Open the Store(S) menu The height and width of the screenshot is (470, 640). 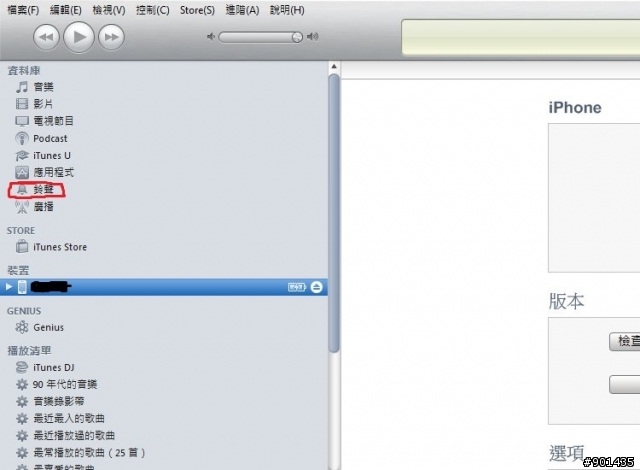coord(197,10)
